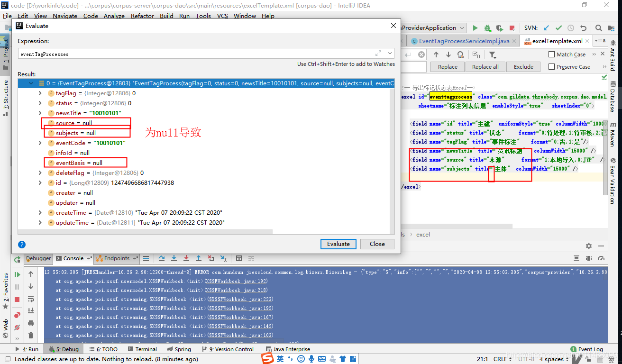Resume the paused program with green play icon

(17, 274)
